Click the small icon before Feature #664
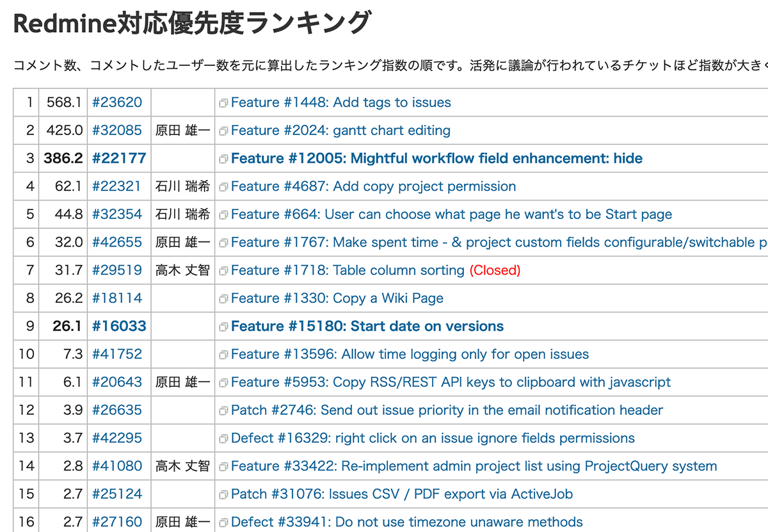768x532 pixels. click(x=223, y=215)
